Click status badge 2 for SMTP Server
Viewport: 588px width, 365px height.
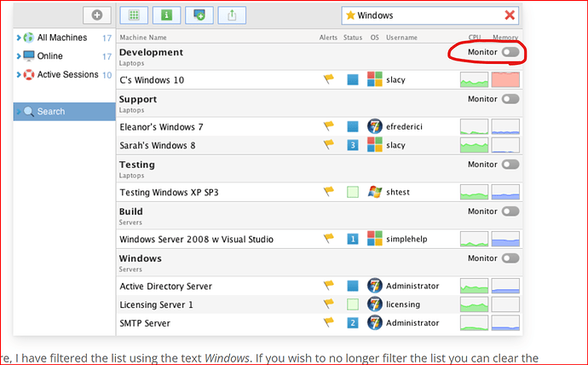(353, 322)
